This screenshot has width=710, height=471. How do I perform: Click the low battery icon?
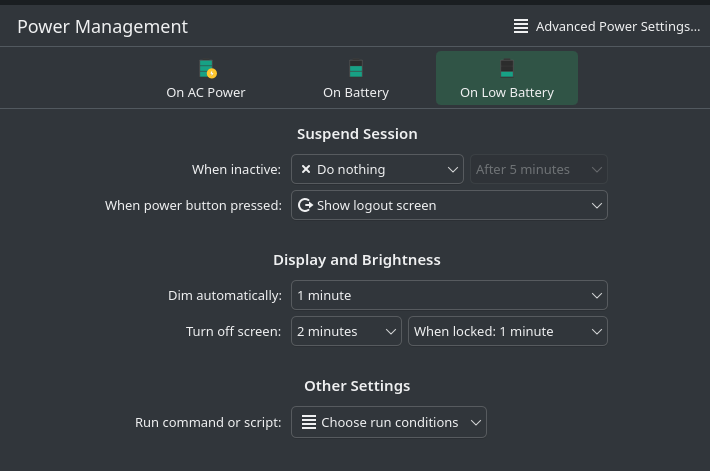coord(507,69)
